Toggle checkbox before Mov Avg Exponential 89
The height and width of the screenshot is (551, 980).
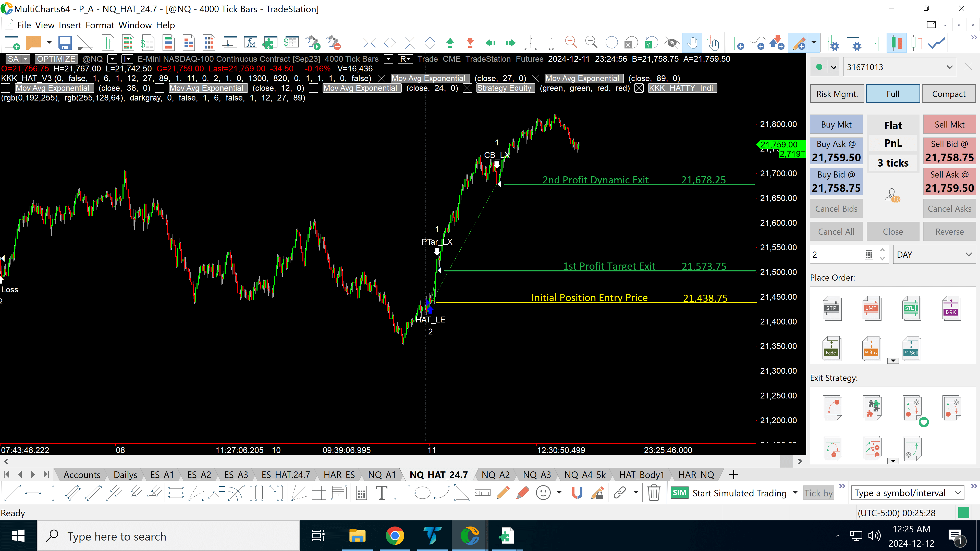(535, 78)
